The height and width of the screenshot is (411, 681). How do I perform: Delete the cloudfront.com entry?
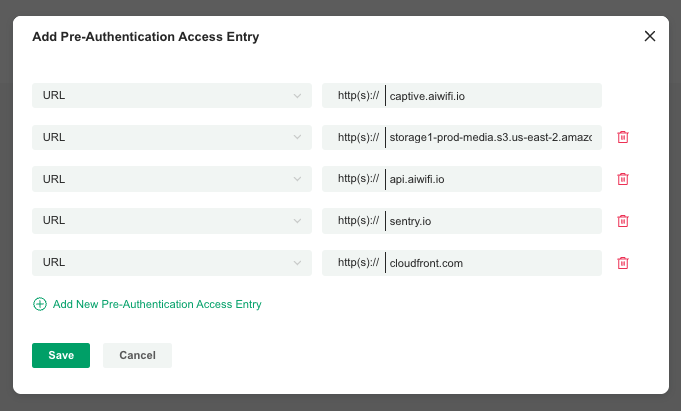click(x=623, y=263)
